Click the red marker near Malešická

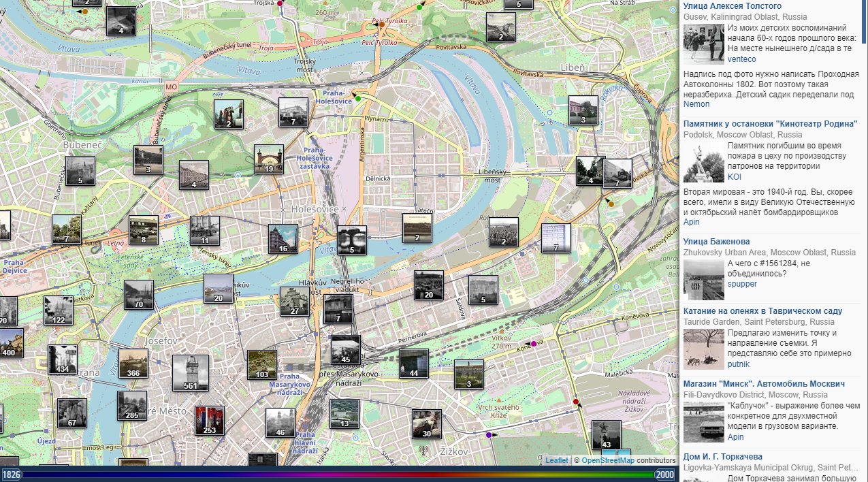coord(576,402)
